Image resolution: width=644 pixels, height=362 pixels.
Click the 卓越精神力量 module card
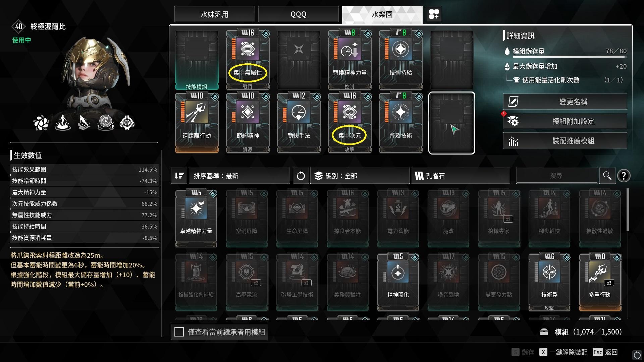coord(196,218)
